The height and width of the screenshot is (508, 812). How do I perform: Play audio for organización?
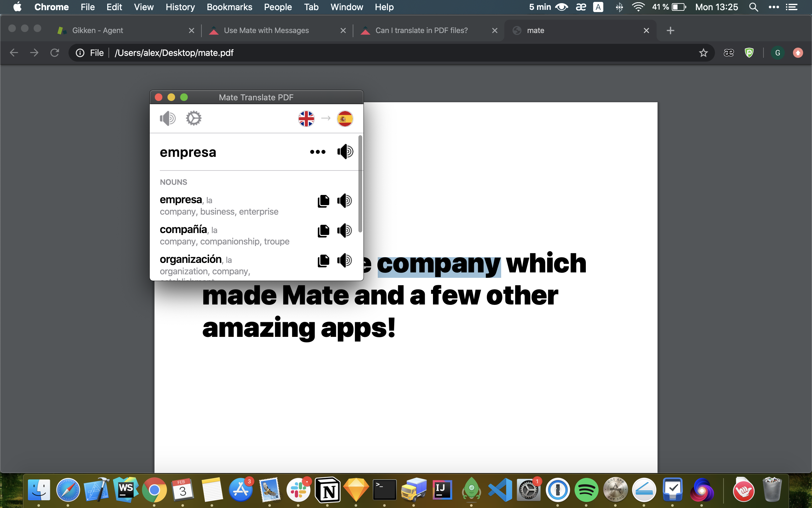(344, 260)
